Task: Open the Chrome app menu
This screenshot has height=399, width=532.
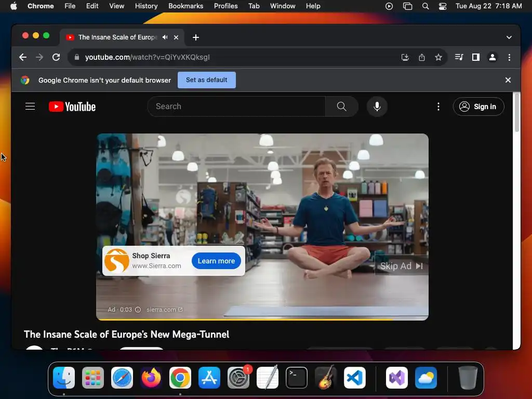Action: [41, 6]
